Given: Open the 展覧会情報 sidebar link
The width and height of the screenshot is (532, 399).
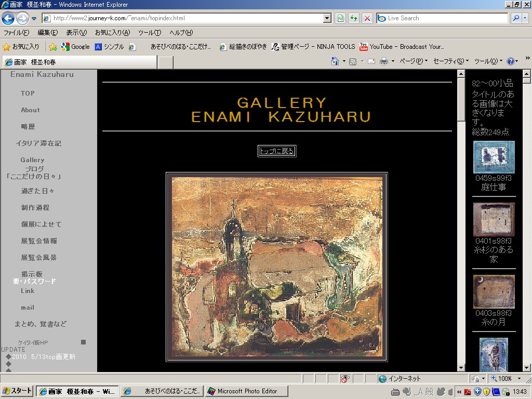Looking at the screenshot, I should [x=39, y=241].
